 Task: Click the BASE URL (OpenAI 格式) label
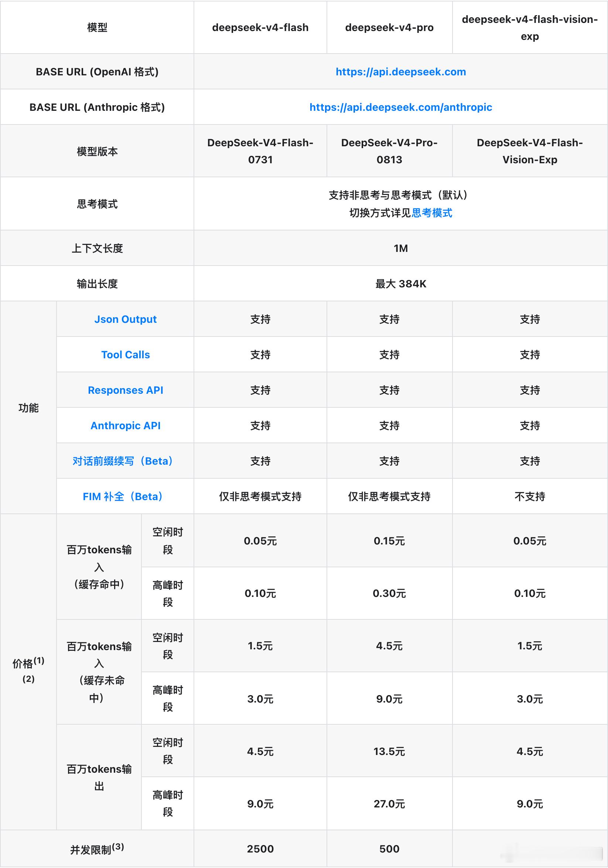point(97,72)
